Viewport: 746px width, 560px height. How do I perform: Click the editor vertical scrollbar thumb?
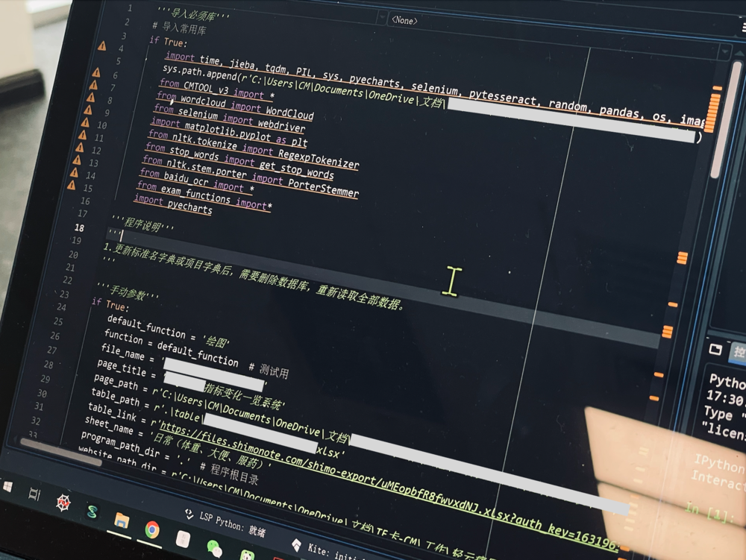pos(724,121)
